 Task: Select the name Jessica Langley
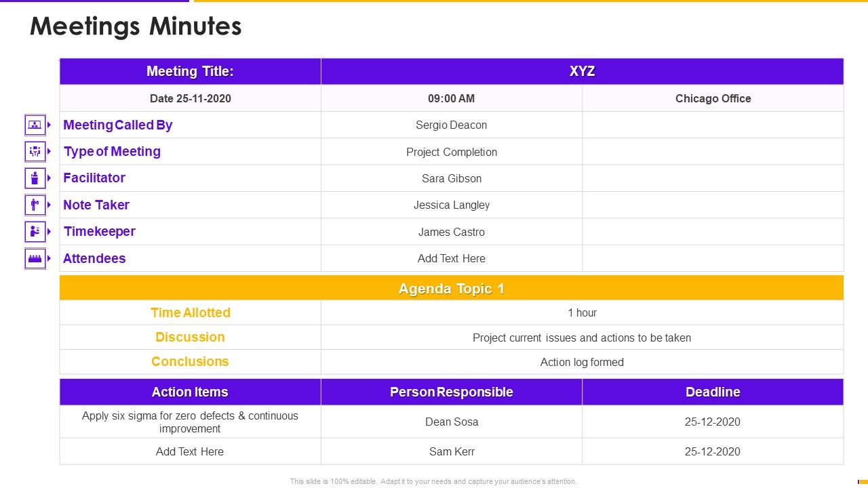click(452, 205)
